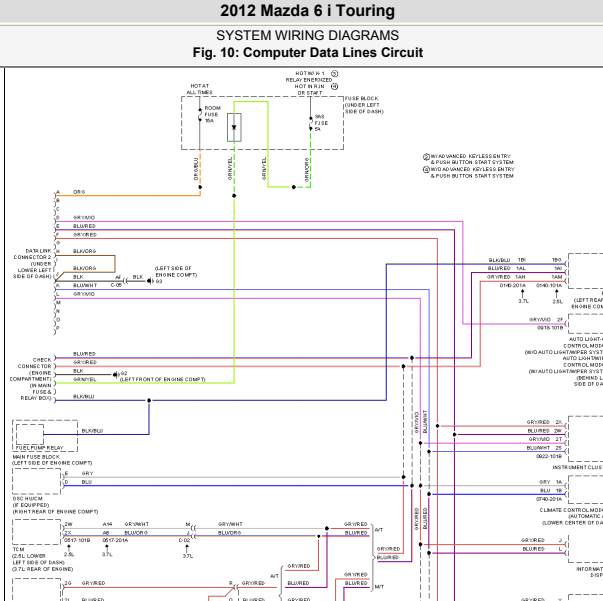Select the 'BLK/BLU 1BI' wire label
Image resolution: width=603 pixels, height=601 pixels.
point(507,260)
